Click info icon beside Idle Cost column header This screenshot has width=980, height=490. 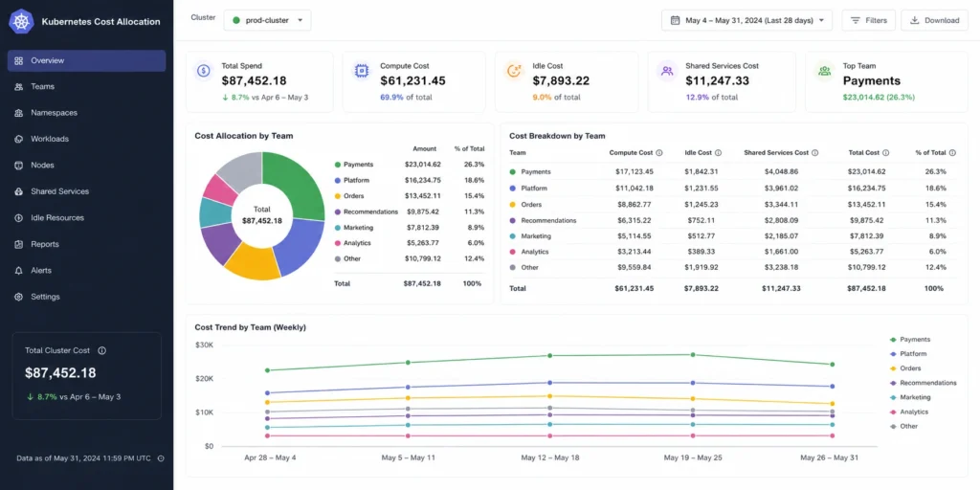click(718, 152)
